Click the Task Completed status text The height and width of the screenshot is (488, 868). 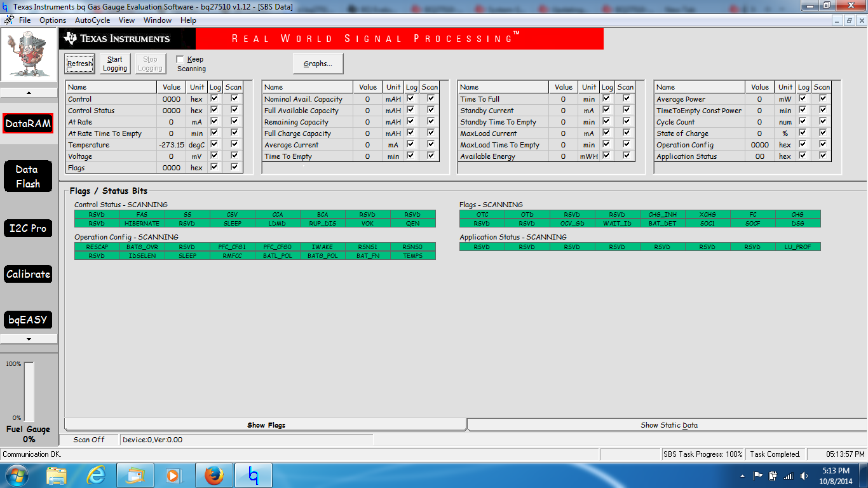[x=775, y=454]
